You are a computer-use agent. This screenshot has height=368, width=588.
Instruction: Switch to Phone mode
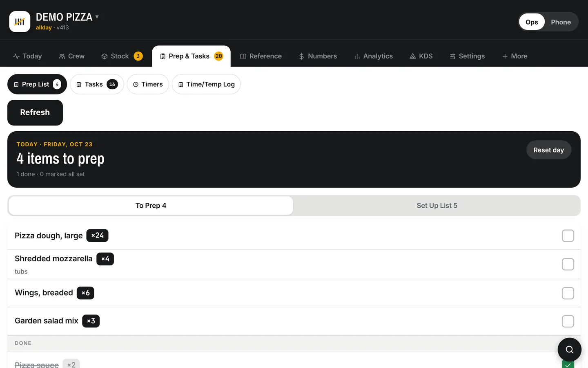pyautogui.click(x=561, y=22)
